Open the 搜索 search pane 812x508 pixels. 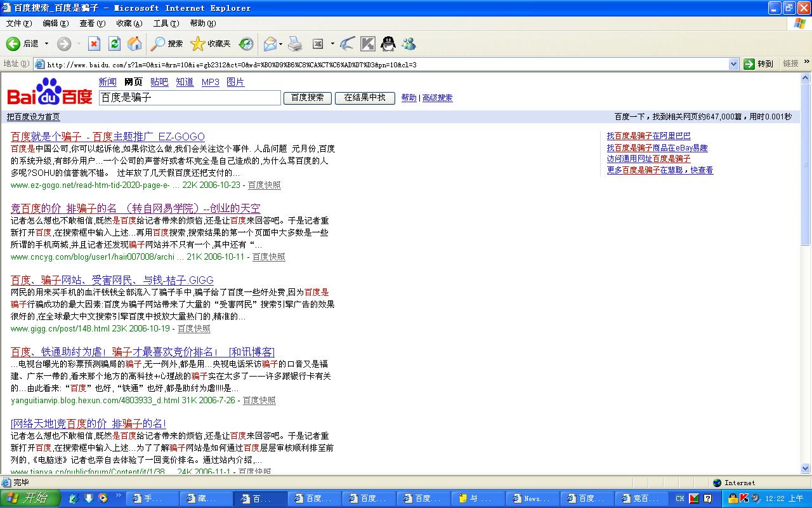click(x=167, y=44)
